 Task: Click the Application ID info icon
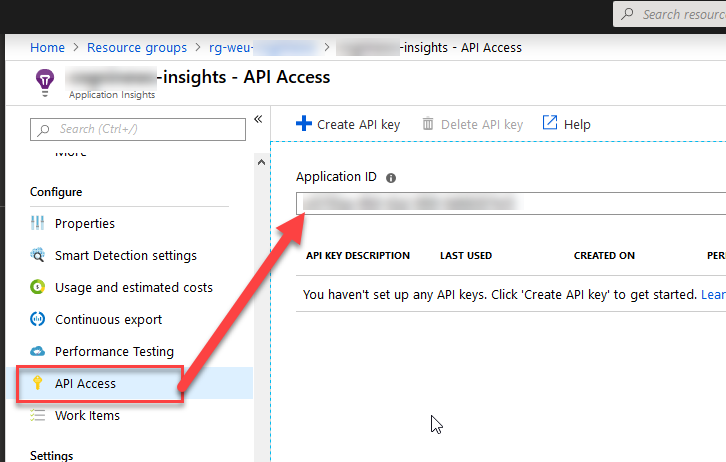tap(391, 177)
